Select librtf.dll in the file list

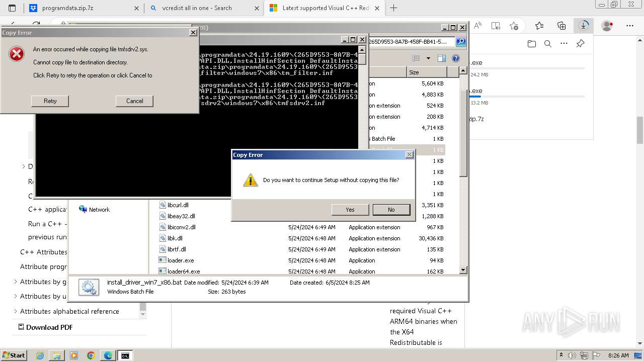click(176, 249)
